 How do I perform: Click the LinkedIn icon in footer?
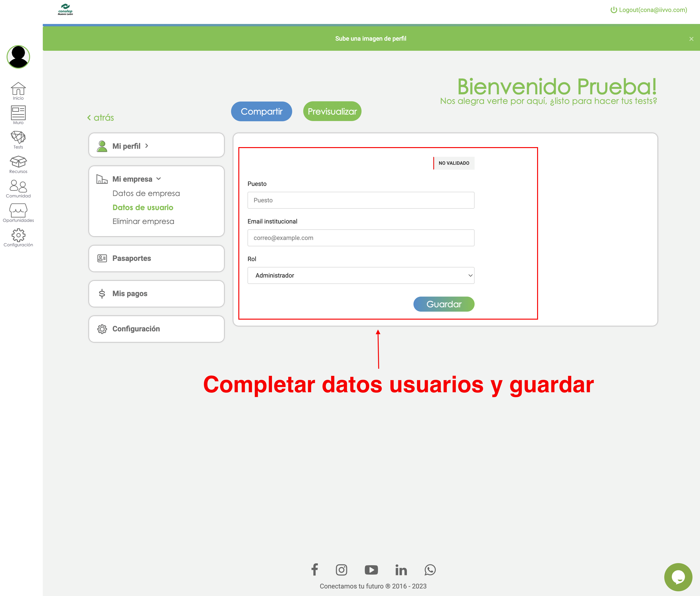coord(401,570)
